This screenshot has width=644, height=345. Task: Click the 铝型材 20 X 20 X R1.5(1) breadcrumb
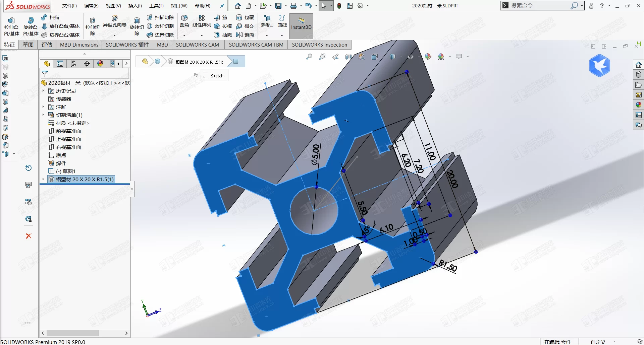(x=196, y=62)
